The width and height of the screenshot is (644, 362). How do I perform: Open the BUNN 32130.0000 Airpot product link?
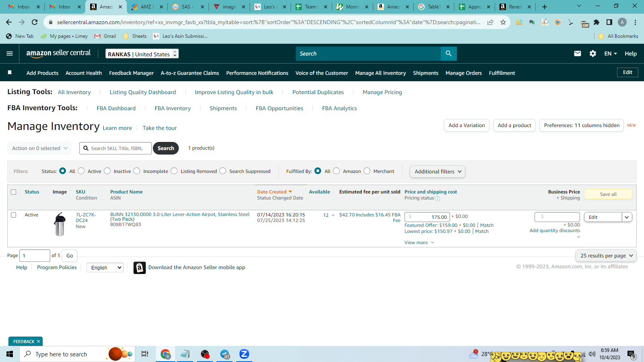[180, 217]
